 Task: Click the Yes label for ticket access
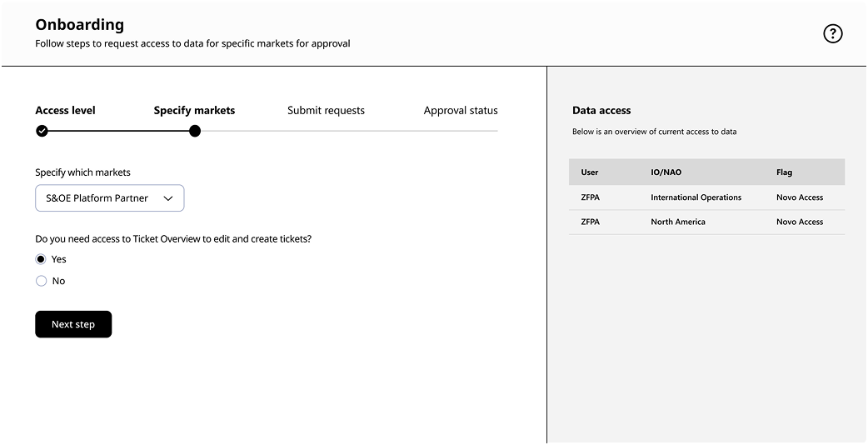(x=58, y=259)
